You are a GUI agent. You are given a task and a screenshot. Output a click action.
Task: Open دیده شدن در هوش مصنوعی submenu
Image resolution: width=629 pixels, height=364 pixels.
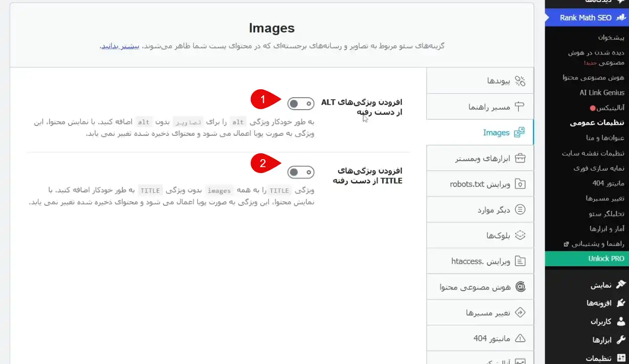[597, 58]
